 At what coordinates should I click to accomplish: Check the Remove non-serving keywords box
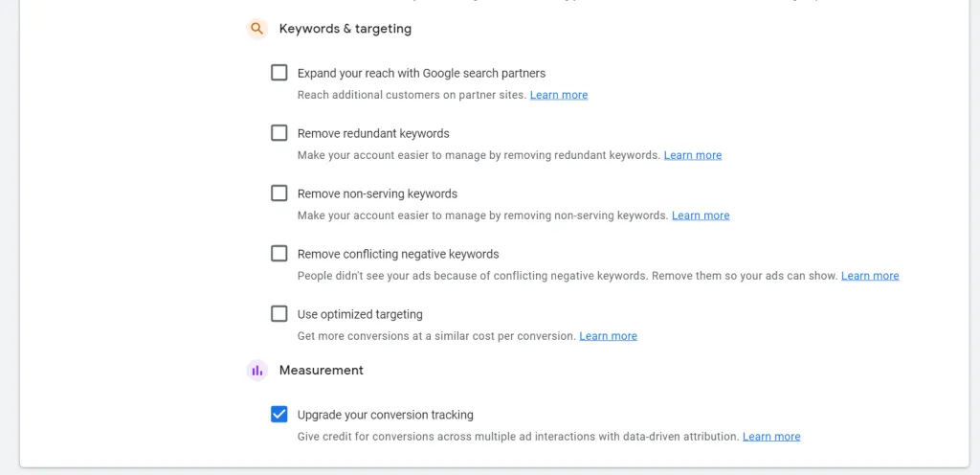coord(278,193)
